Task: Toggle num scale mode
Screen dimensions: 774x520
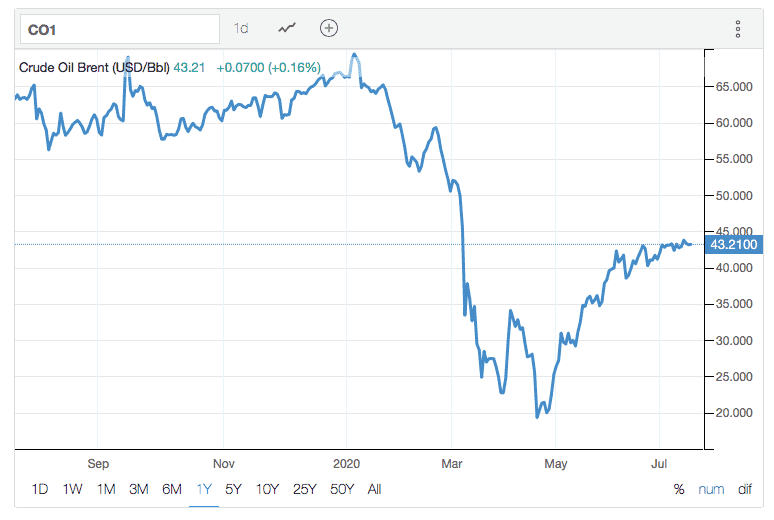Action: 710,489
